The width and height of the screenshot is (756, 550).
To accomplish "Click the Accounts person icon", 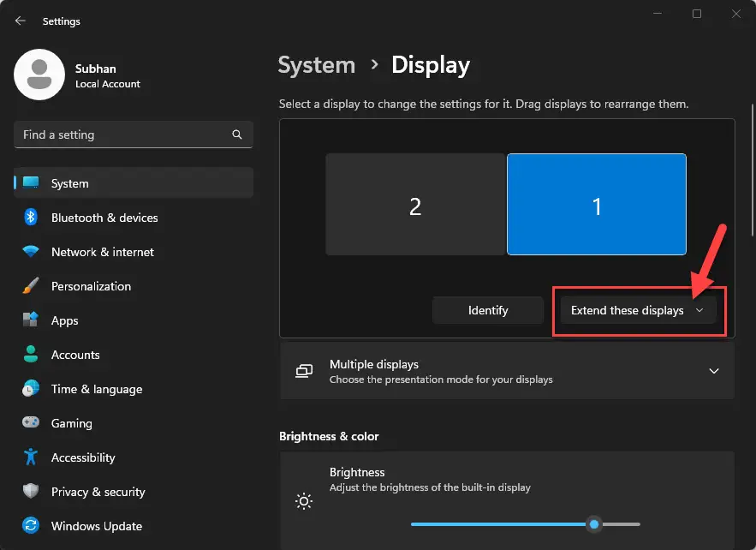I will [x=31, y=354].
